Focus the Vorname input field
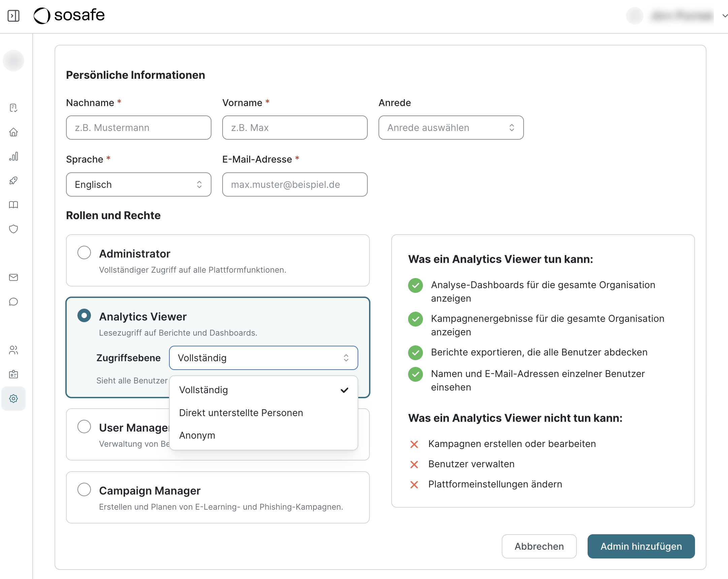Screen dimensions: 728x579 295,128
